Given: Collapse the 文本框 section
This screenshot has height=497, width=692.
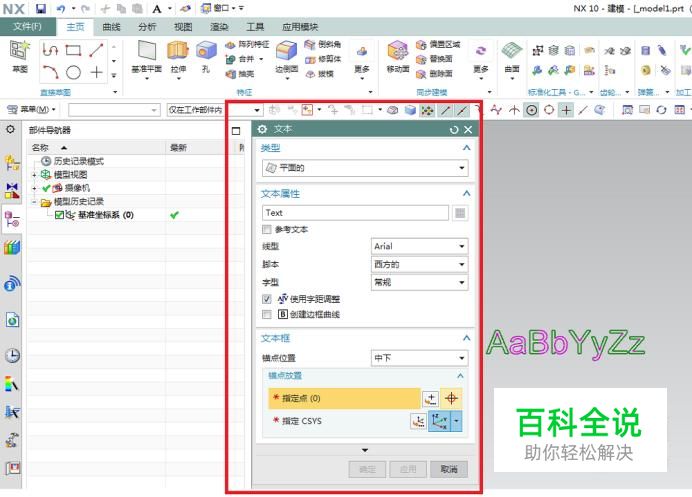Looking at the screenshot, I should click(x=466, y=338).
